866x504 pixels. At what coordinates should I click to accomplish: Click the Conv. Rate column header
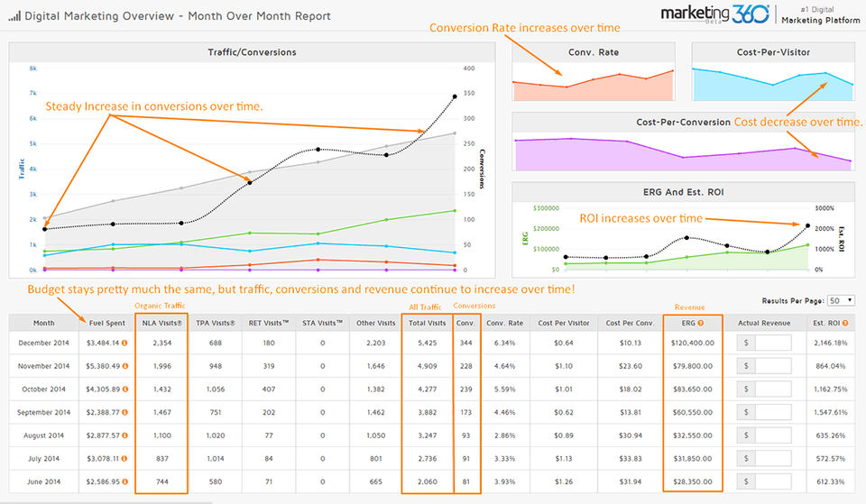click(x=505, y=323)
